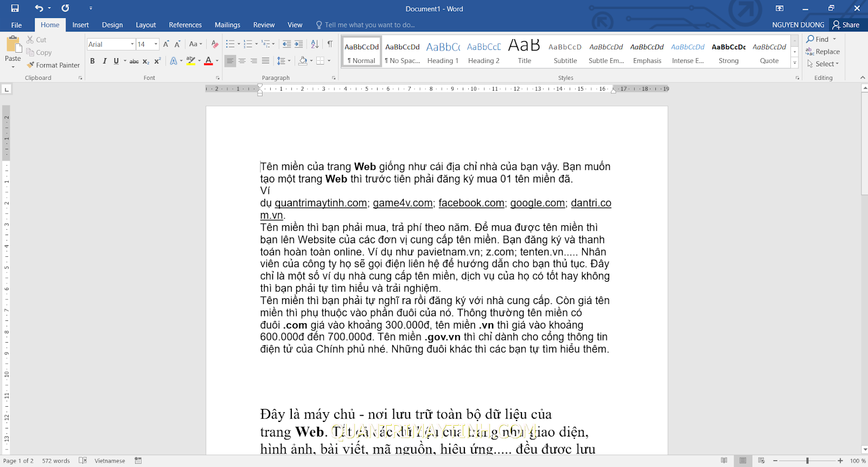
Task: Toggle Superscript formatting
Action: click(x=157, y=61)
